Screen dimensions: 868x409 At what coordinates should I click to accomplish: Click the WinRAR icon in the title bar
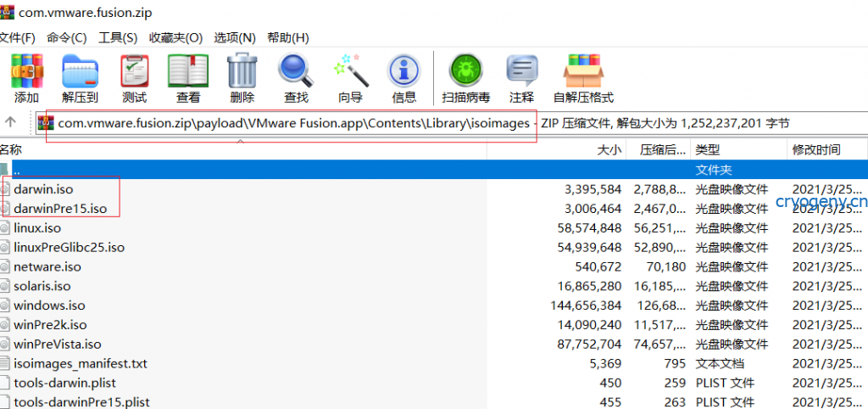(7, 11)
